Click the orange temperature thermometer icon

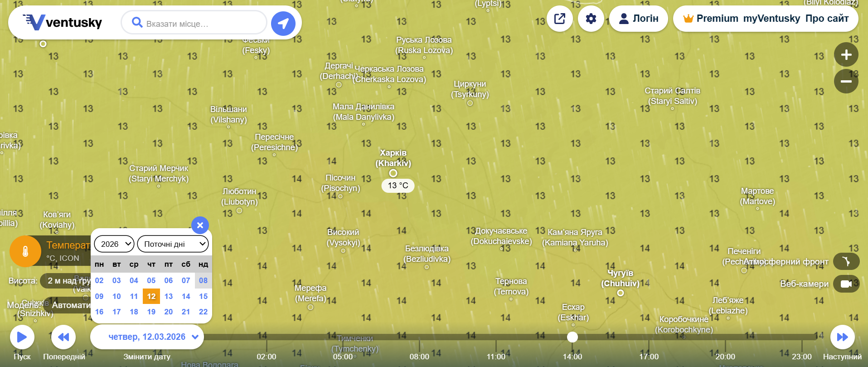[x=25, y=251]
